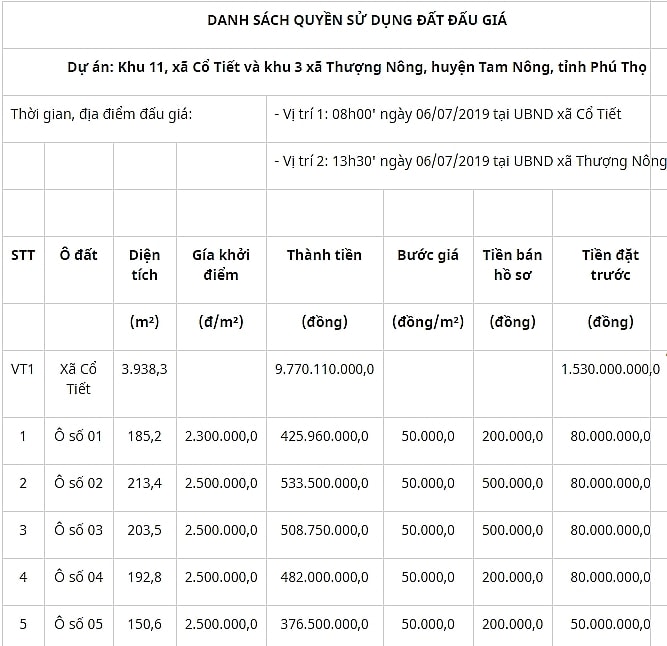Click the deposit in Ô số 01 row

(610, 436)
